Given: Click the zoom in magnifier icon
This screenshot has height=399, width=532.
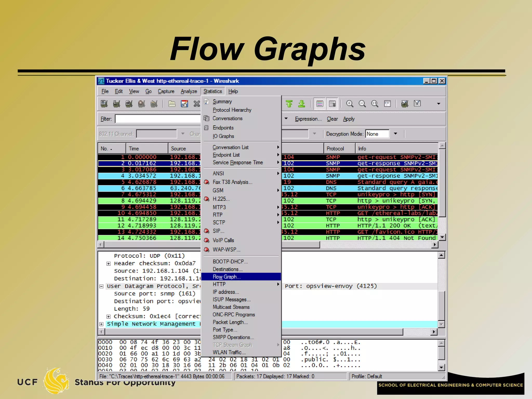Looking at the screenshot, I should (x=350, y=104).
